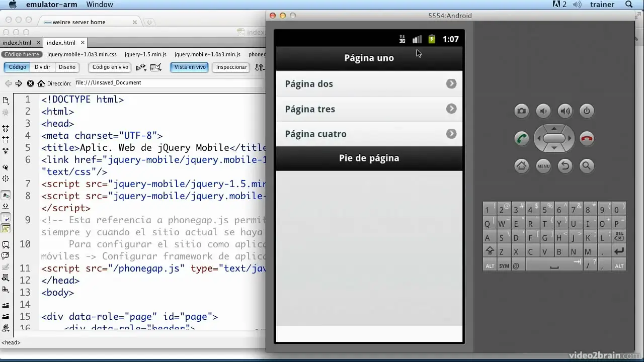
Task: Click Spotlight search icon in menu bar
Action: click(x=629, y=5)
